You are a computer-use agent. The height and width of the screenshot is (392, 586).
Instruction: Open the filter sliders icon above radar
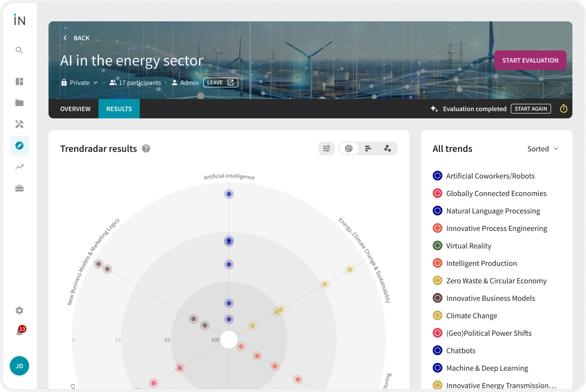click(326, 148)
